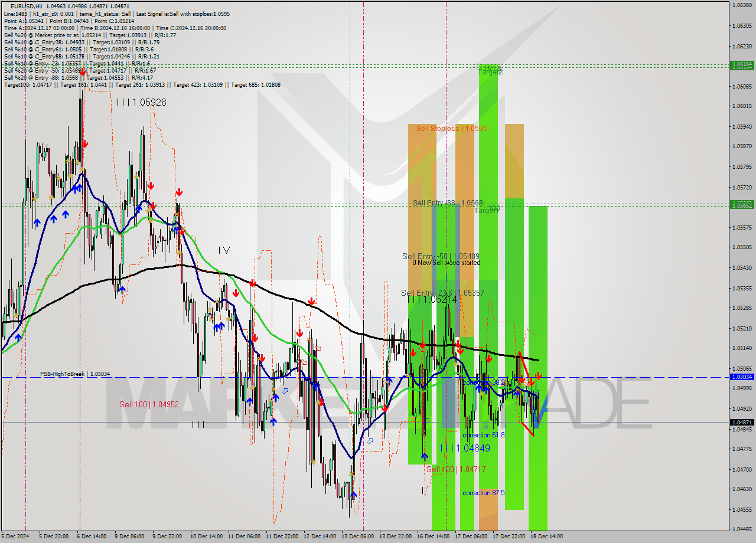
Task: Click 1.06085 on the price axis
Action: point(742,87)
